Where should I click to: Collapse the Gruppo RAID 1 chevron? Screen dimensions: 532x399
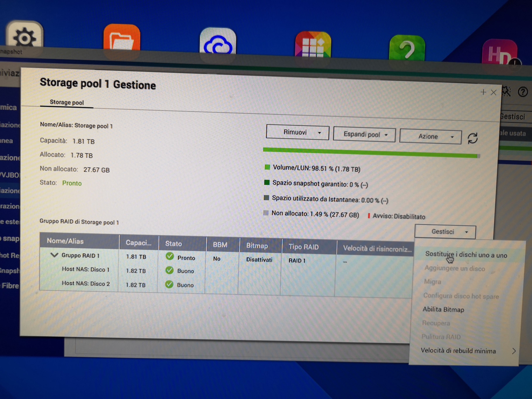point(55,255)
